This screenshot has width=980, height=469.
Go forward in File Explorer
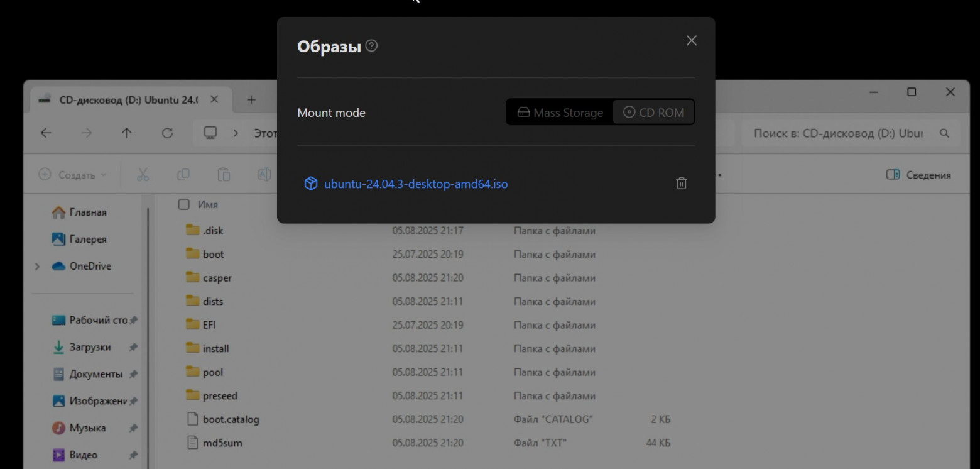click(87, 133)
